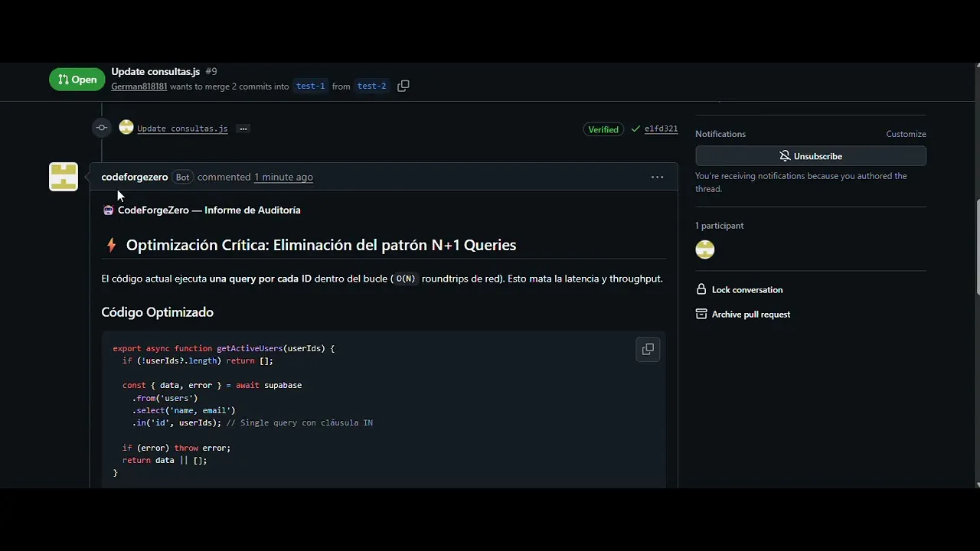
Task: Click the Optimización Crítica heading
Action: 322,245
